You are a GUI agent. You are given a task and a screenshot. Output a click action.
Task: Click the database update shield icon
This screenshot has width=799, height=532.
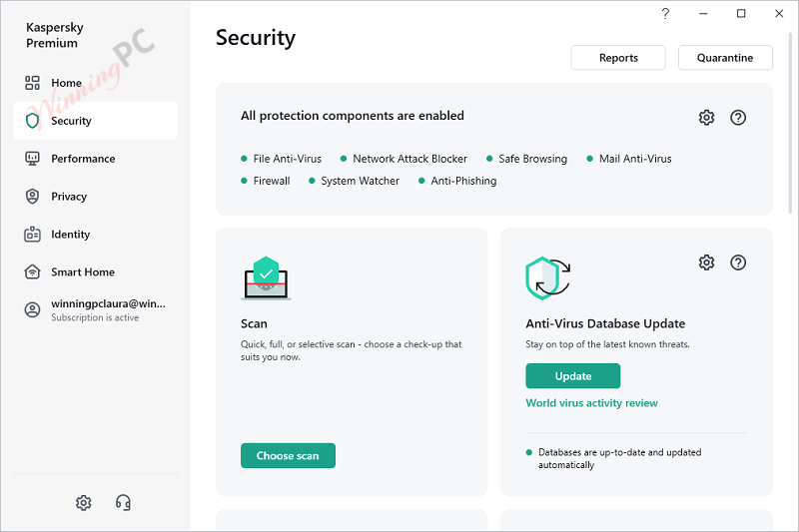[547, 277]
